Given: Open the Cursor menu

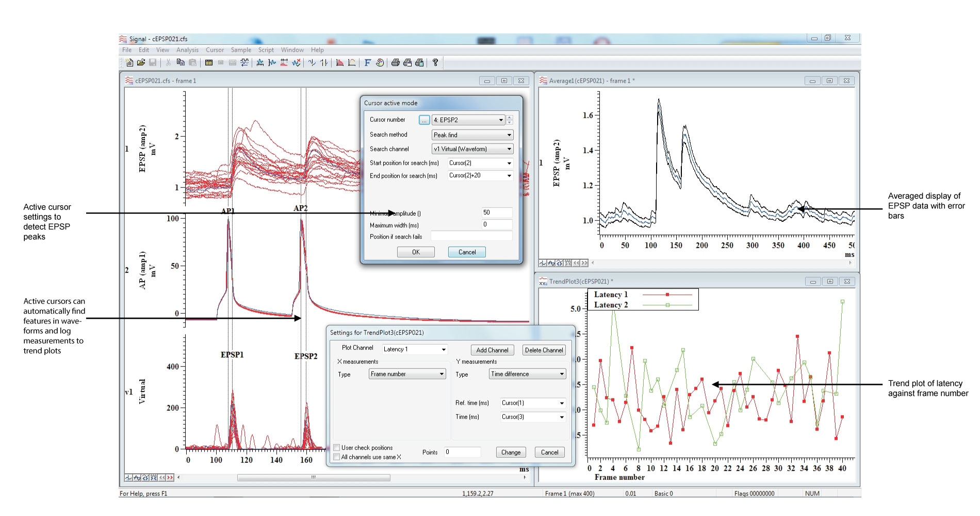Looking at the screenshot, I should pyautogui.click(x=215, y=50).
